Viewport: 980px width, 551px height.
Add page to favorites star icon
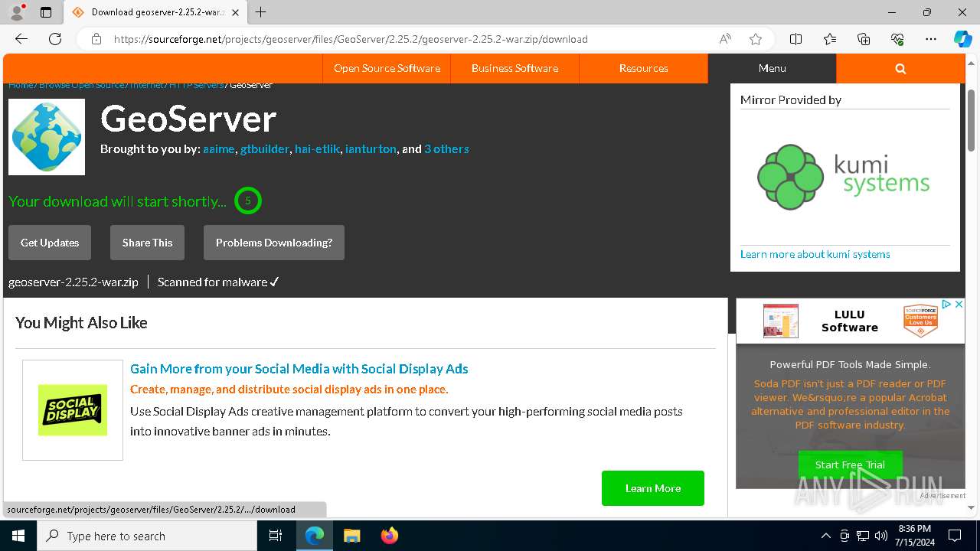pos(756,39)
